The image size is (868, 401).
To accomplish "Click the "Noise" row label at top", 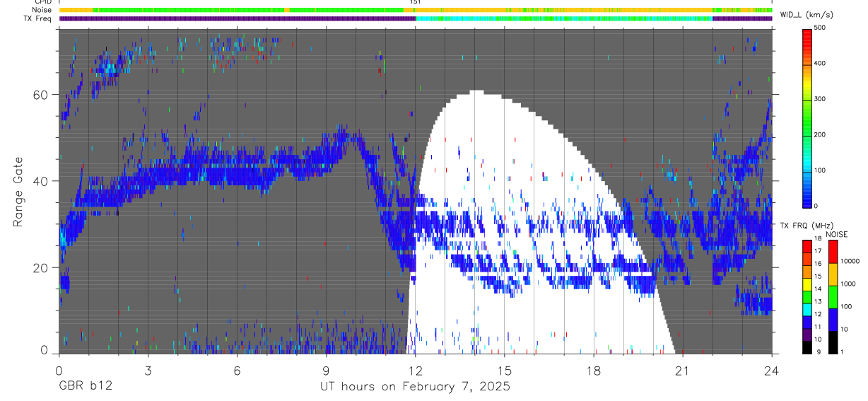I will pyautogui.click(x=42, y=10).
